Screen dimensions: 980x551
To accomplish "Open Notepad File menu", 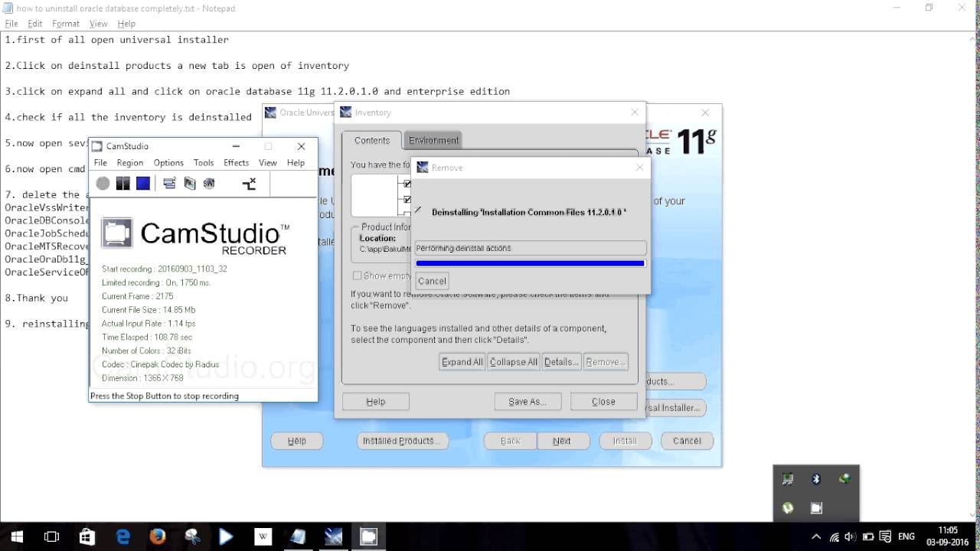I will point(11,24).
